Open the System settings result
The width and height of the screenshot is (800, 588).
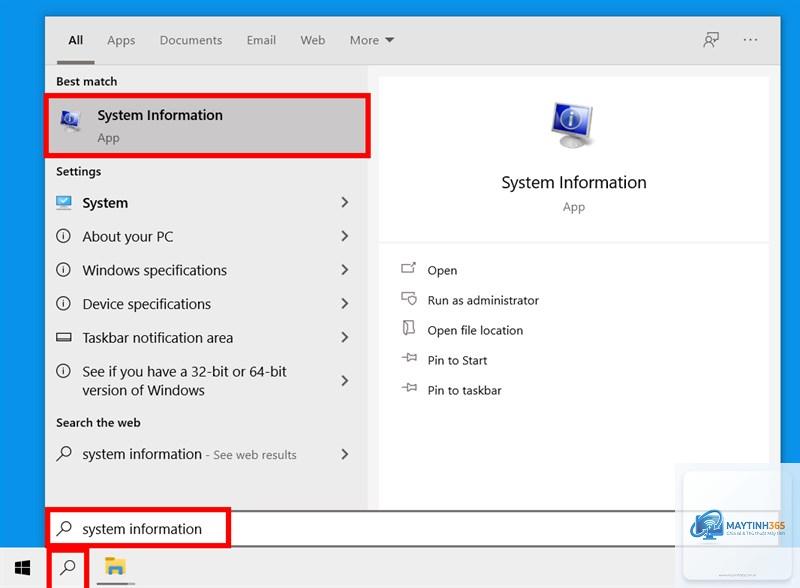[204, 203]
